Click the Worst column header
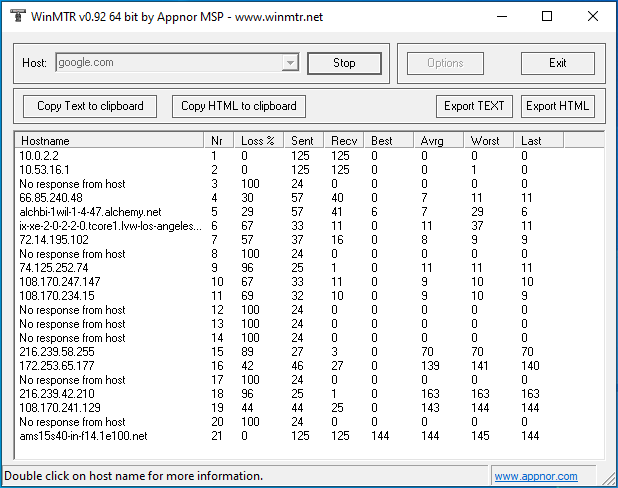 coord(489,141)
